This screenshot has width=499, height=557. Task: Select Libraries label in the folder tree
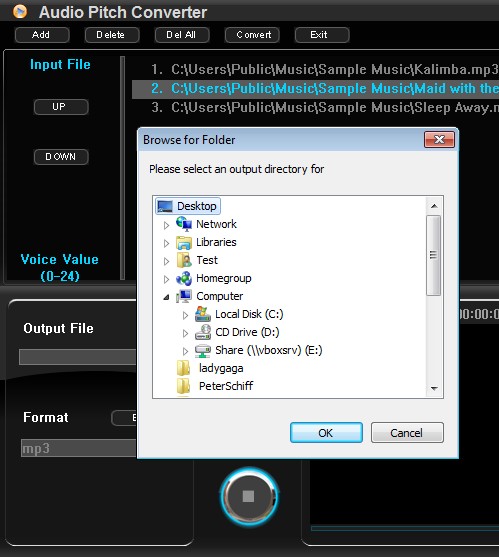tap(216, 242)
